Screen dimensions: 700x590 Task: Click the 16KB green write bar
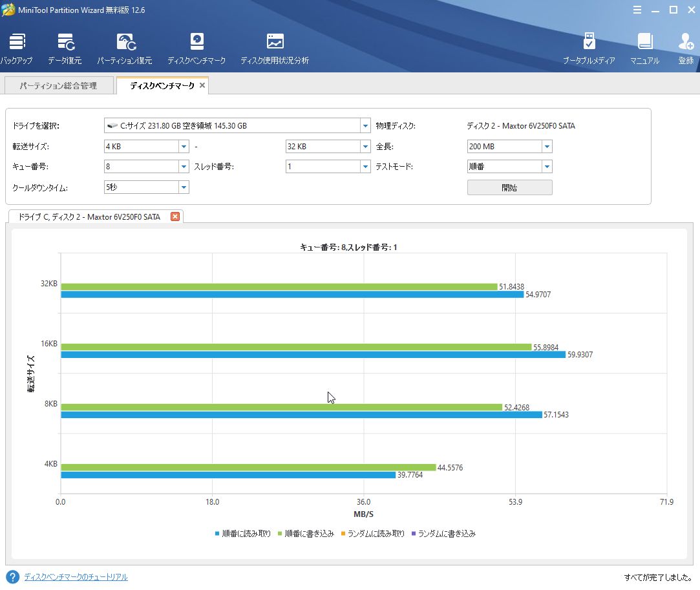click(297, 347)
